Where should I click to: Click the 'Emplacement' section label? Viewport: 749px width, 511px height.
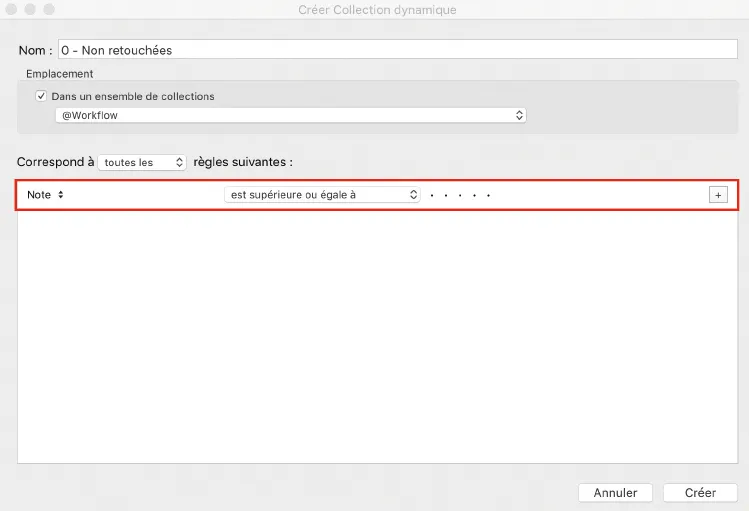[x=59, y=74]
